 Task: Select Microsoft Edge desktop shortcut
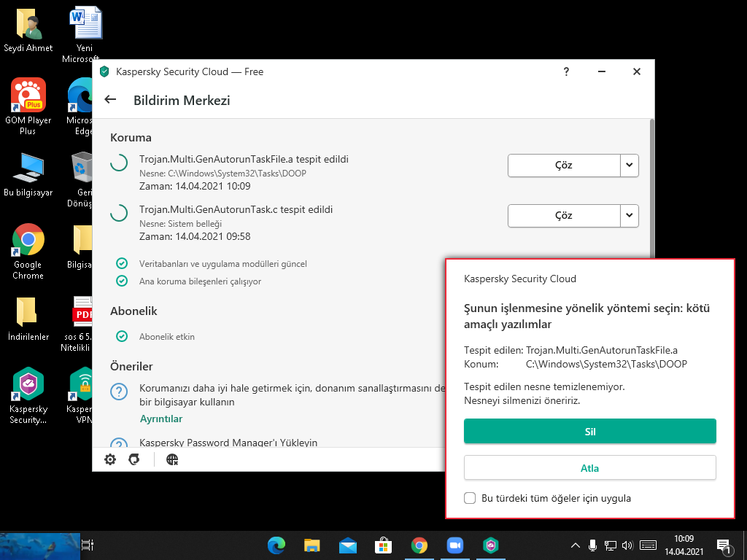80,106
